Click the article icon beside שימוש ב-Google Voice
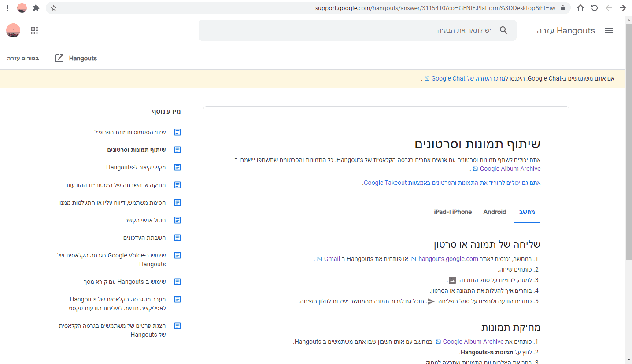 [x=177, y=255]
